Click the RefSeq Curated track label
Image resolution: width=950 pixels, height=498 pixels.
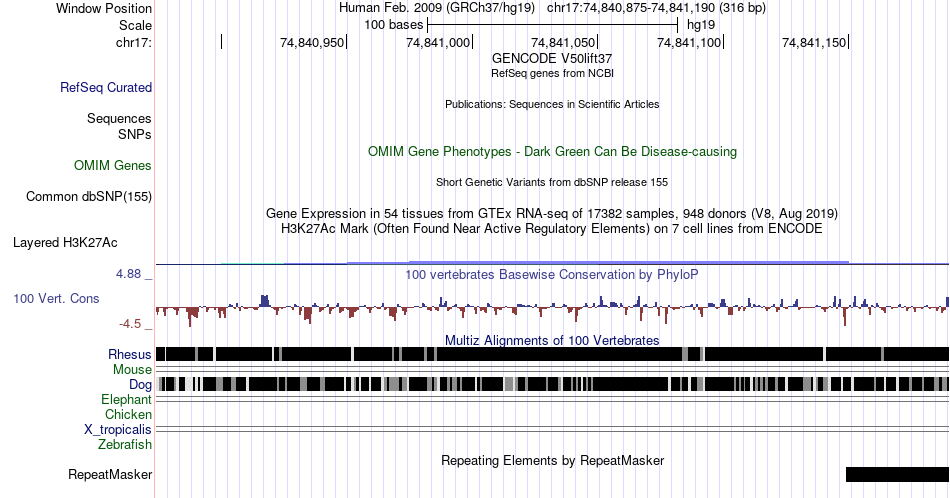point(106,87)
